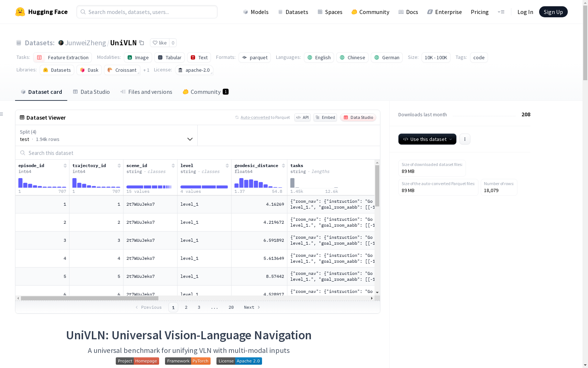
Task: Click the table horizontal scrollbar
Action: [x=90, y=298]
